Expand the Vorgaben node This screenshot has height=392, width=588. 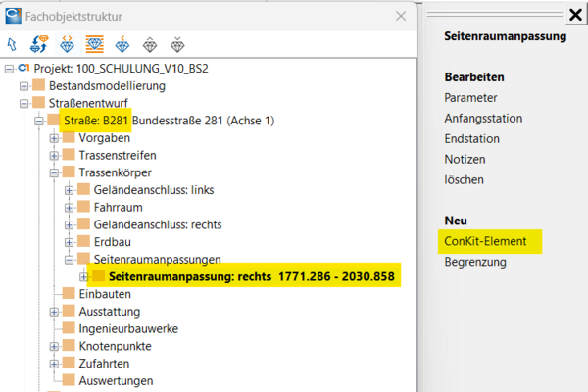[54, 138]
